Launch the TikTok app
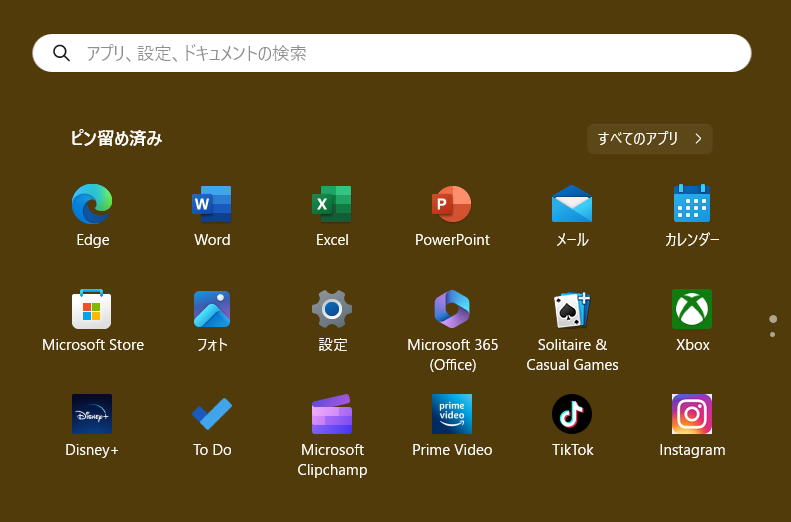Viewport: 791px width, 522px height. point(572,414)
